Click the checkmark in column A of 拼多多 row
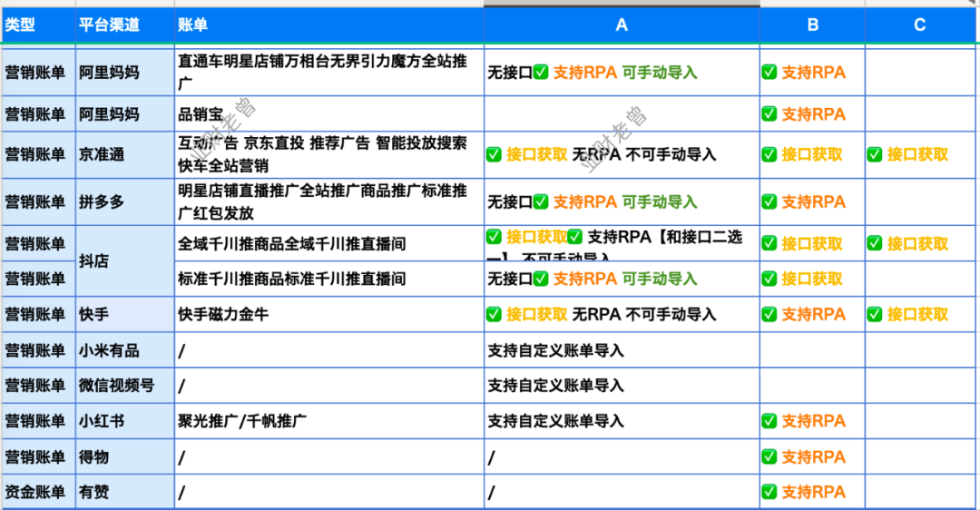The width and height of the screenshot is (980, 510). 541,201
